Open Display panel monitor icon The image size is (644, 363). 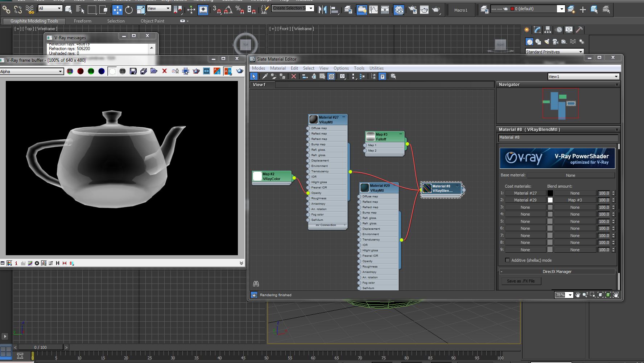tap(569, 30)
